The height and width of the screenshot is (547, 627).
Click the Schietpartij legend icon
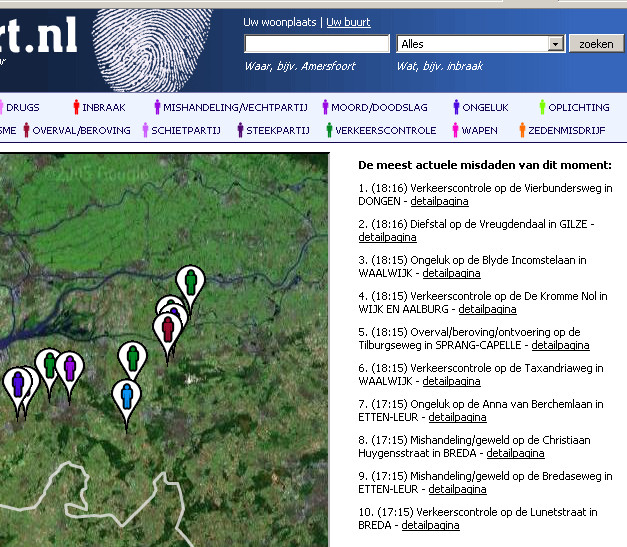(x=145, y=130)
